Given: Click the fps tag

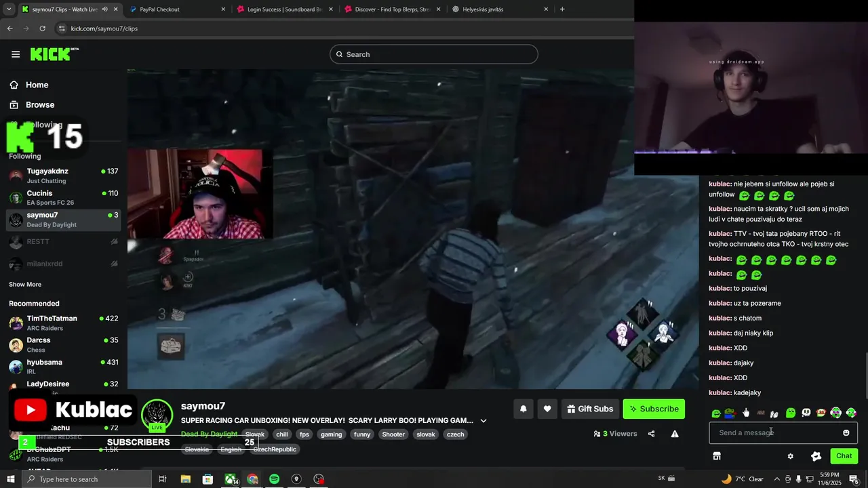Looking at the screenshot, I should tap(304, 434).
